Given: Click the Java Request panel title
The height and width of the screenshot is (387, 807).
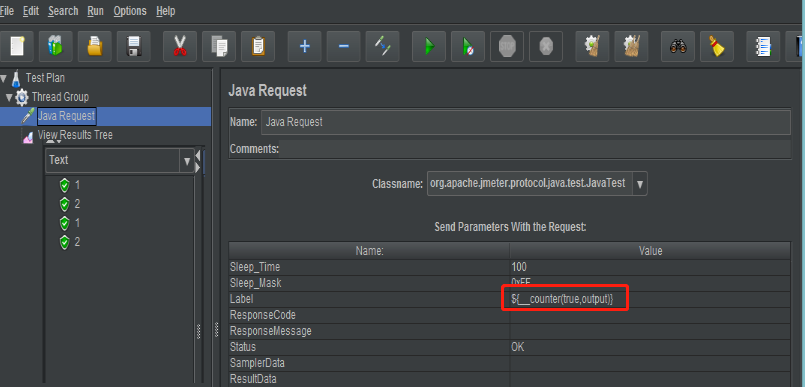Looking at the screenshot, I should click(268, 91).
